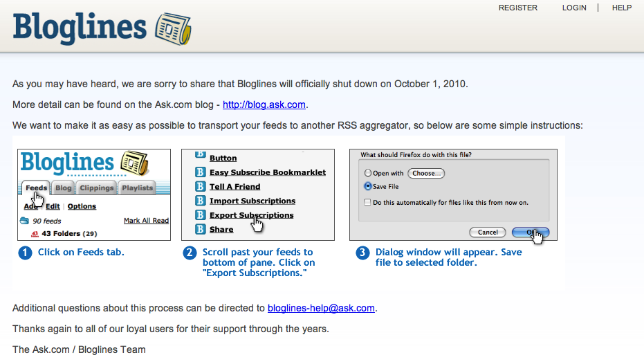
Task: Open the Playlists tab
Action: tap(137, 188)
